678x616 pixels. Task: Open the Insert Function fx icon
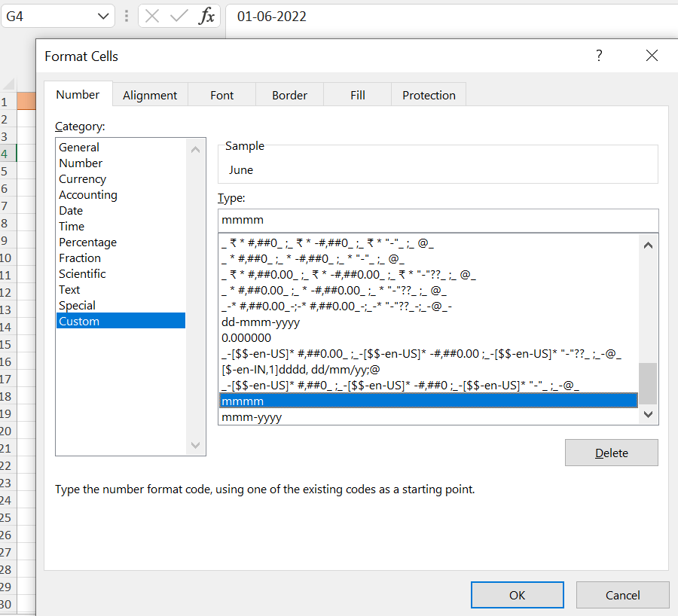pos(206,17)
